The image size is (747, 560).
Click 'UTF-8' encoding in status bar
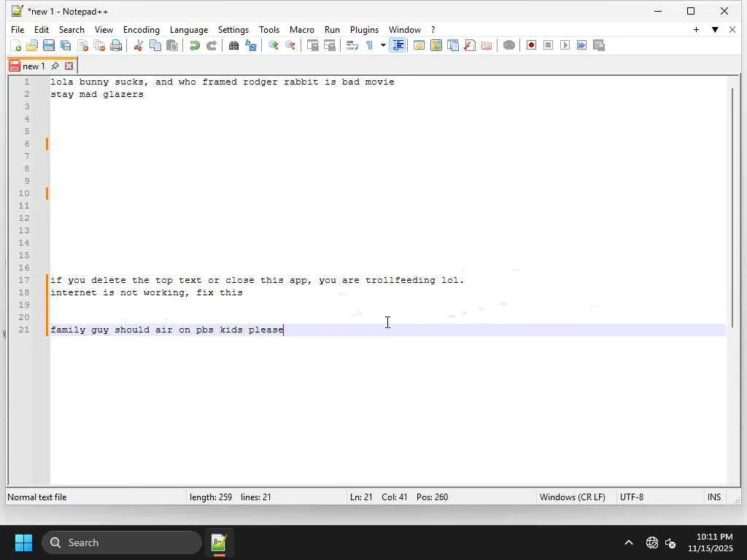[631, 497]
